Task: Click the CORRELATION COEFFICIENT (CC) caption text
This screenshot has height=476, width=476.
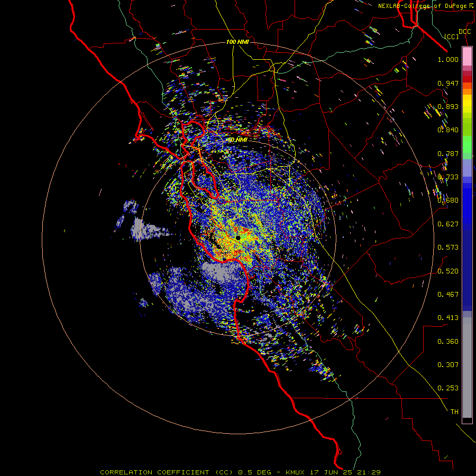Action: tap(167, 472)
